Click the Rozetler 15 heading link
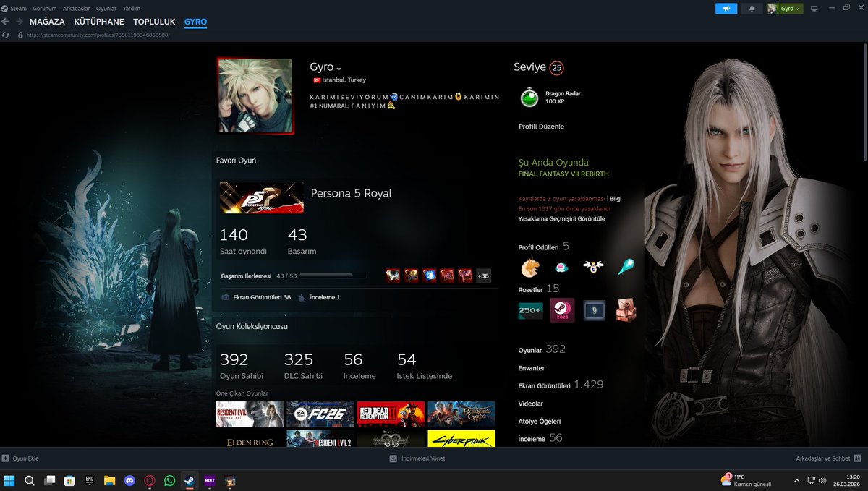This screenshot has width=868, height=491. 539,289
